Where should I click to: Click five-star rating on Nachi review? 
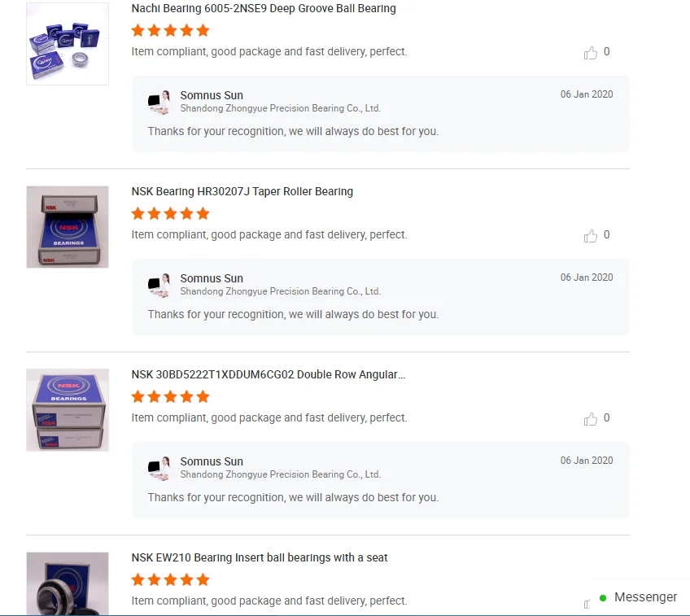tap(170, 30)
